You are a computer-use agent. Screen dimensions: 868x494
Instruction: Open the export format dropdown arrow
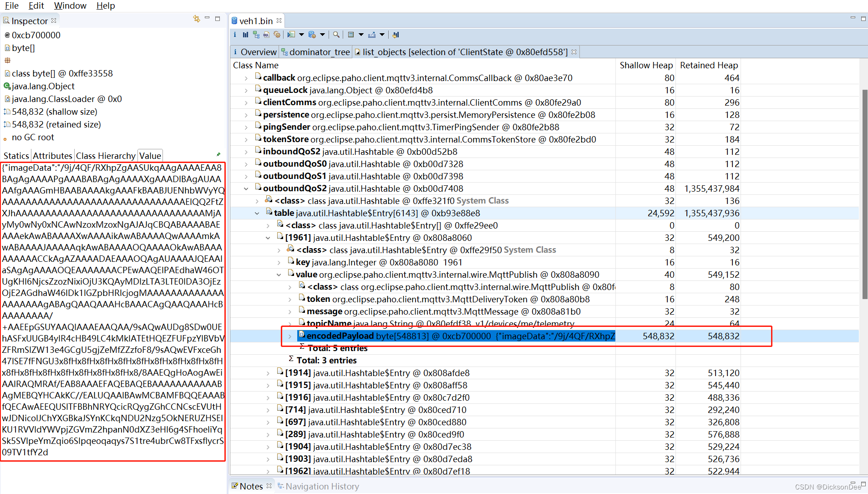[x=382, y=35]
